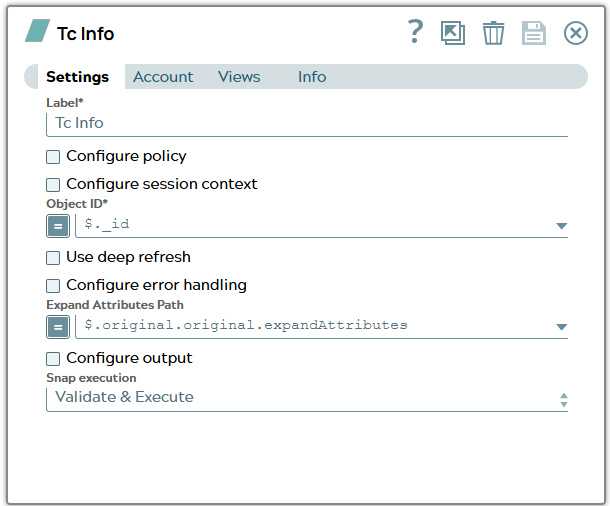
Task: Close the Tc Info dialog
Action: point(576,33)
